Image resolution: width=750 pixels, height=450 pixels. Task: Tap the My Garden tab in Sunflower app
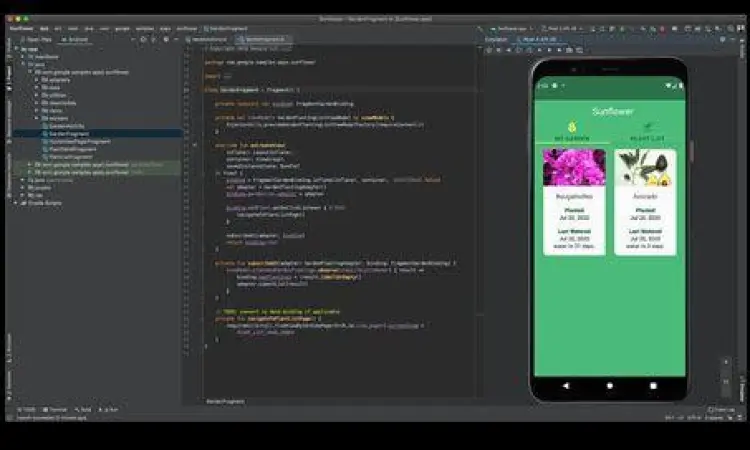tap(572, 131)
